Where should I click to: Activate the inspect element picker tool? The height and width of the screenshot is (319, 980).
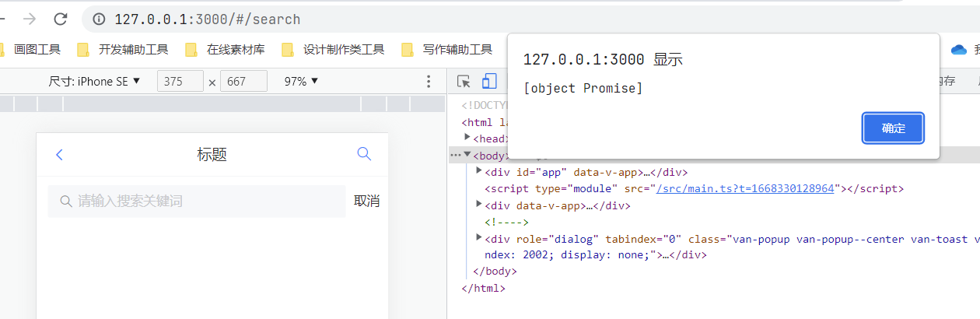[464, 81]
